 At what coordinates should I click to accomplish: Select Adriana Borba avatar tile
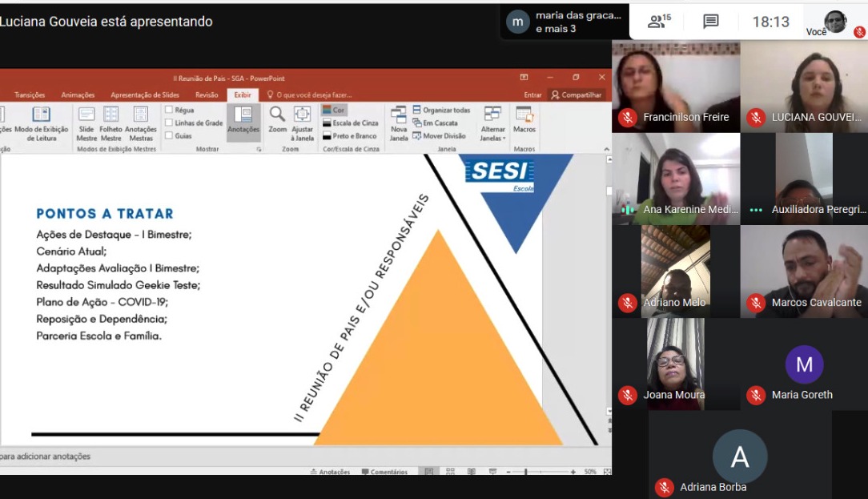click(x=740, y=455)
